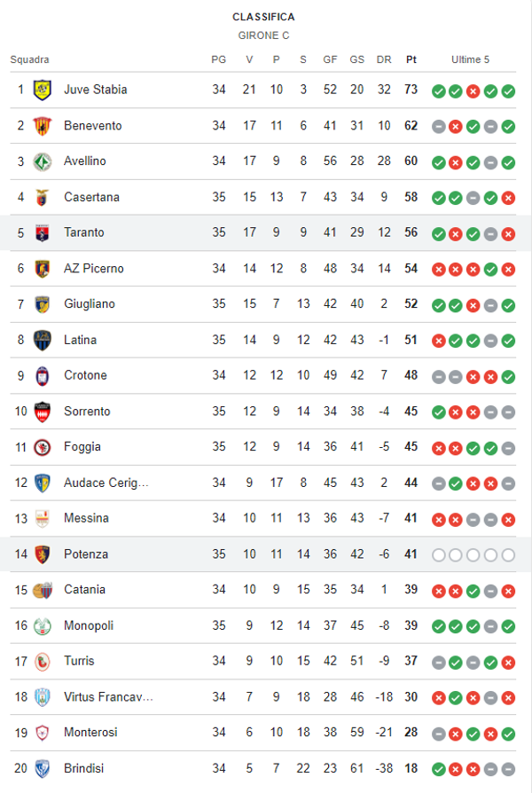Viewport: 532px width, 793px height.
Task: Sort table by Pt column header
Action: coord(411,59)
